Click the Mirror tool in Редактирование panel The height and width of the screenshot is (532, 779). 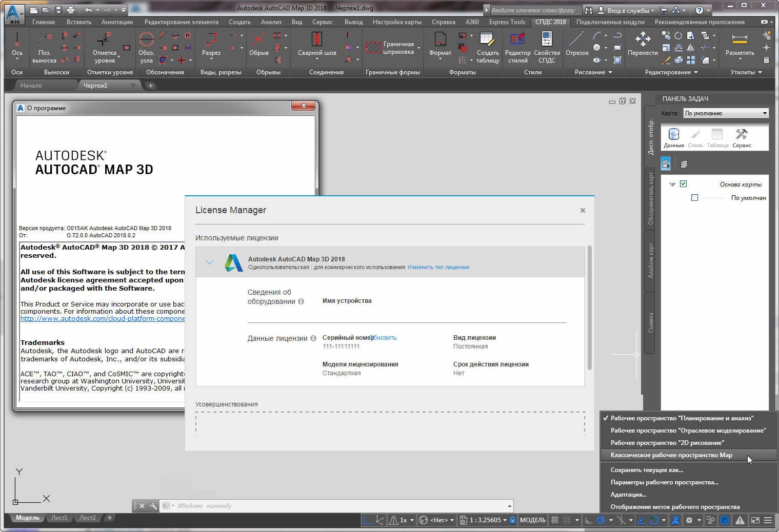[x=691, y=48]
